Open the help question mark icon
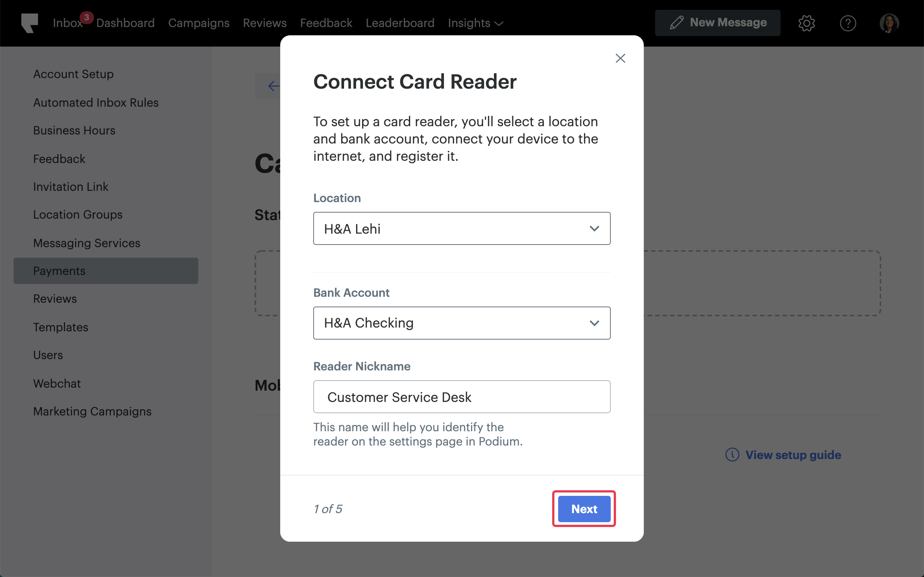 [849, 23]
